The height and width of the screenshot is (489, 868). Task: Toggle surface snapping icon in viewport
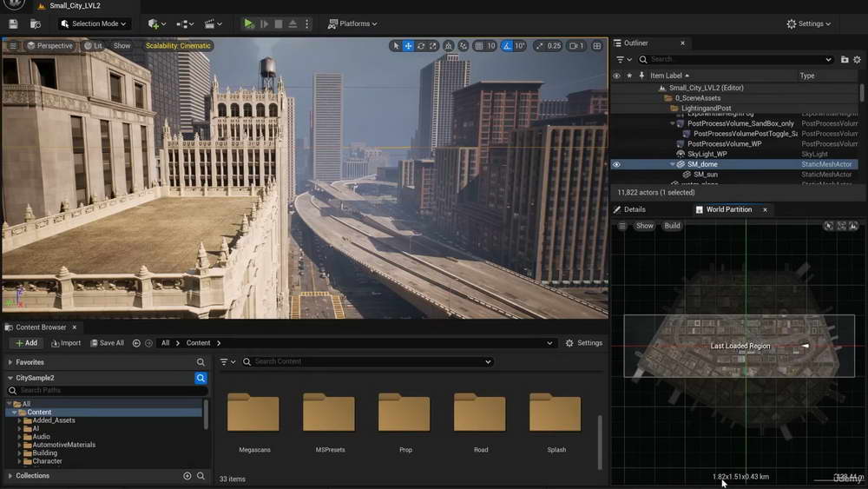click(x=464, y=46)
